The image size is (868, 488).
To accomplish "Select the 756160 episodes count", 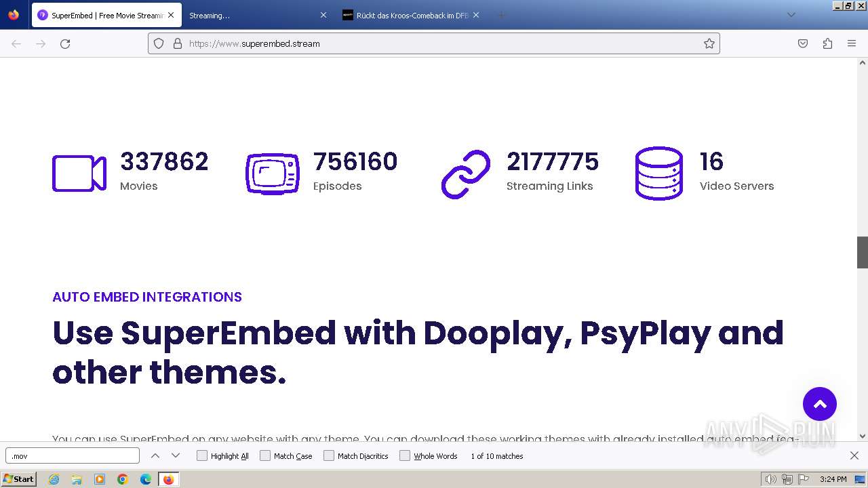I will [x=355, y=161].
